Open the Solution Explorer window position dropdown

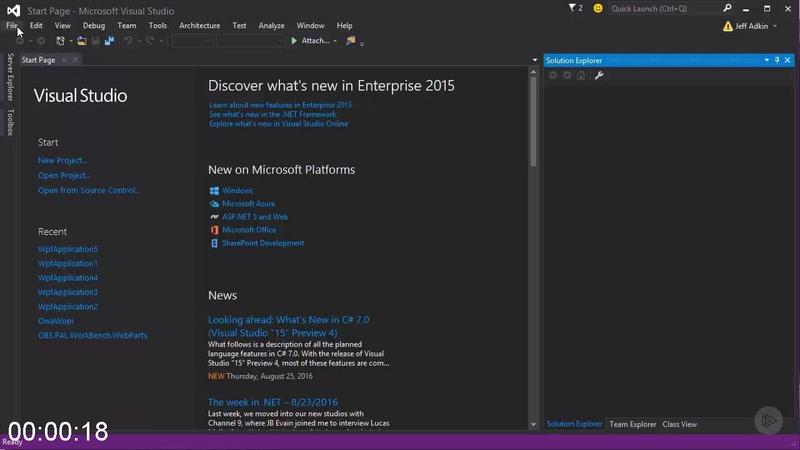click(x=766, y=60)
